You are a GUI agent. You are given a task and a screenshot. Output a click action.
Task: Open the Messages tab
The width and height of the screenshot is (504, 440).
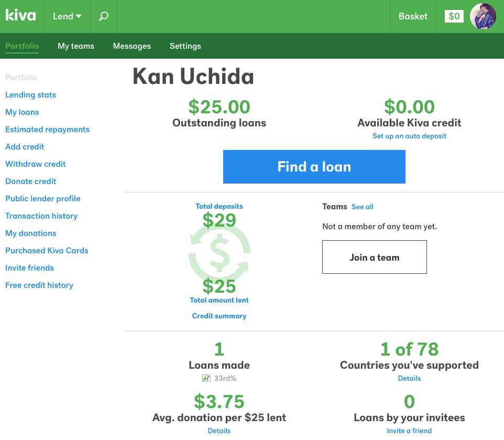coord(132,46)
